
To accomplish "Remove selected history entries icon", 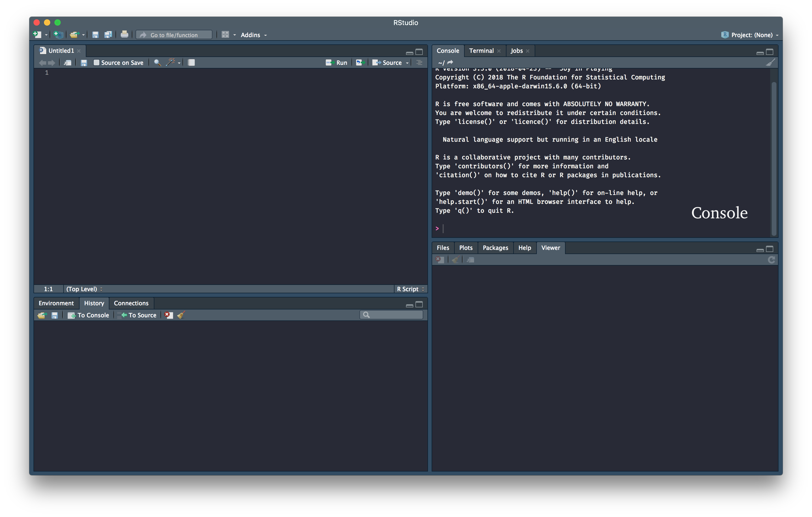I will (x=169, y=315).
